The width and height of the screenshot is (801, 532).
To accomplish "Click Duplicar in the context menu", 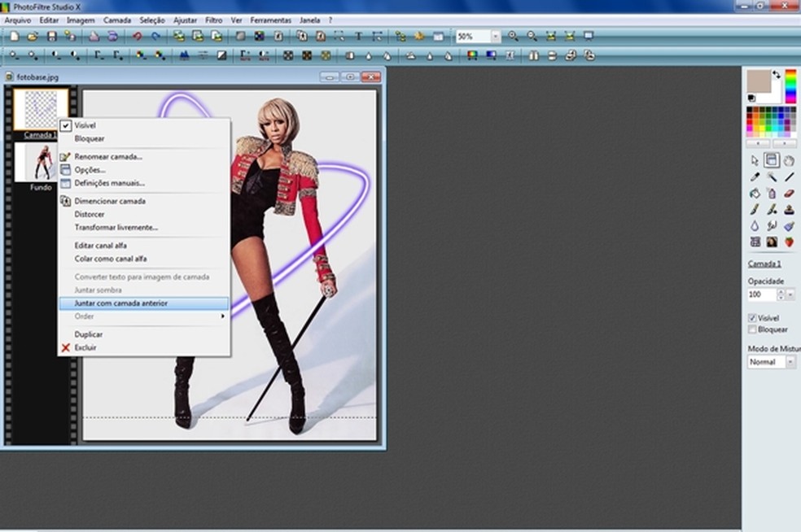I will (x=88, y=334).
